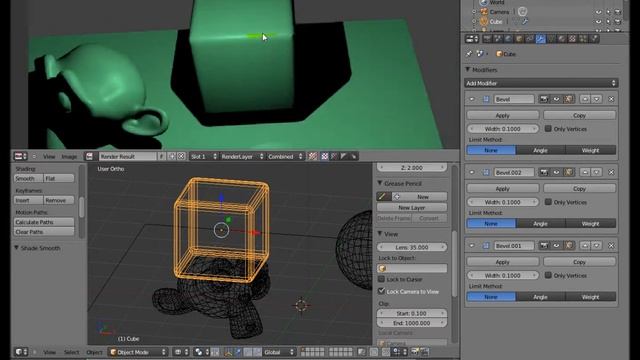Open the 3D view Select menu
The height and width of the screenshot is (360, 640).
pos(71,352)
